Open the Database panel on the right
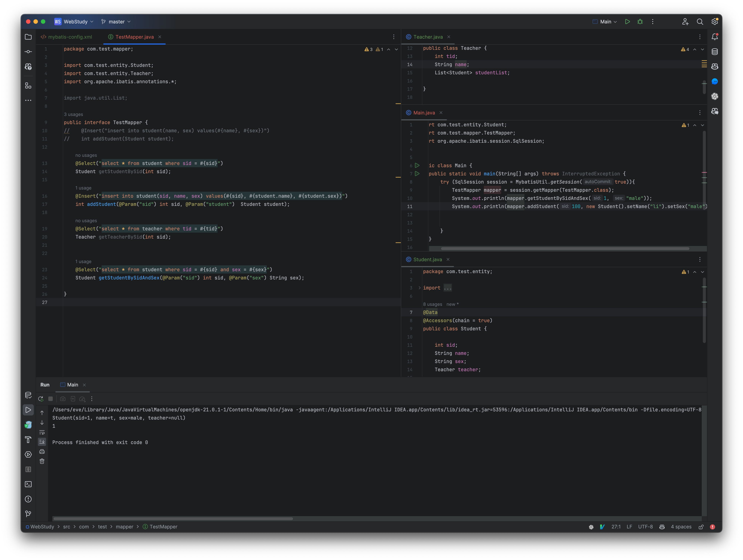The height and width of the screenshot is (560, 743). pyautogui.click(x=715, y=51)
